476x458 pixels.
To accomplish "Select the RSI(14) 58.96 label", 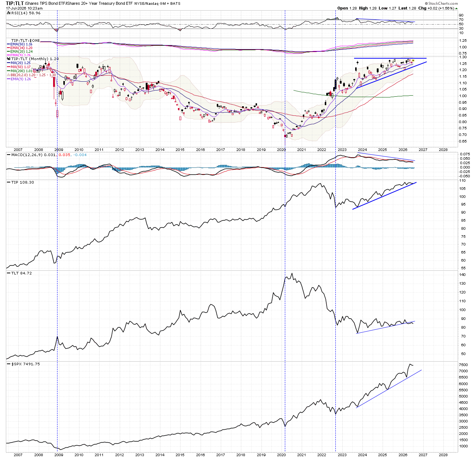I will coord(26,13).
